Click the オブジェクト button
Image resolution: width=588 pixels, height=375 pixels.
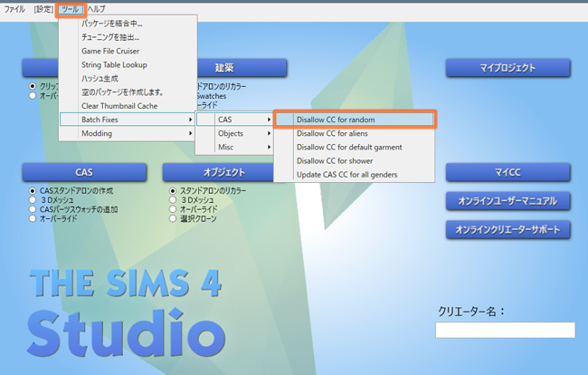tap(220, 172)
